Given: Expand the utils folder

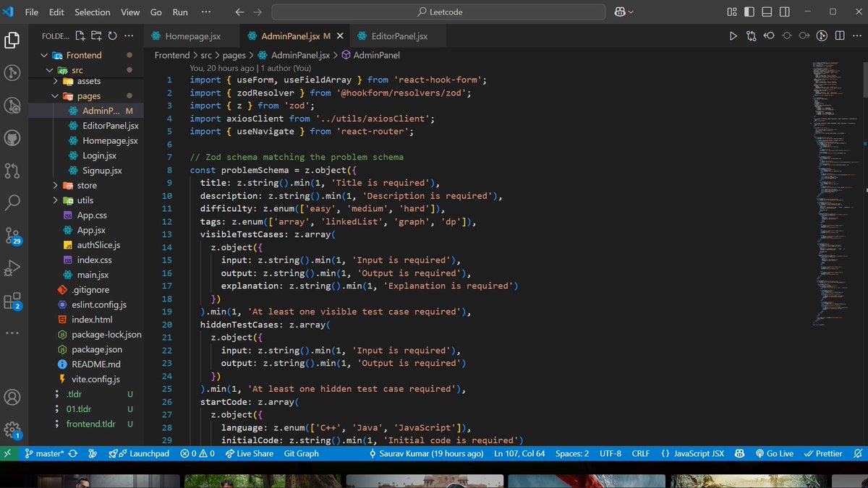Looking at the screenshot, I should (56, 200).
